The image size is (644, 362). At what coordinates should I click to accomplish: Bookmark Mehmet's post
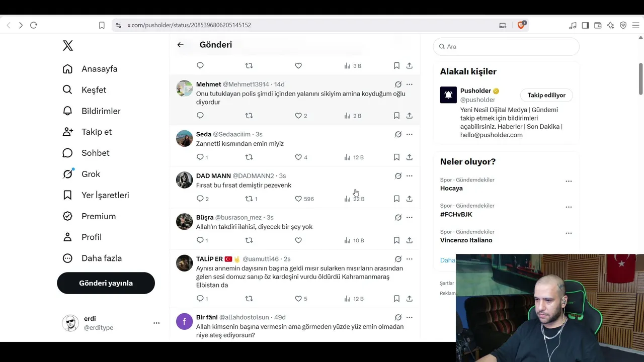coord(396,116)
